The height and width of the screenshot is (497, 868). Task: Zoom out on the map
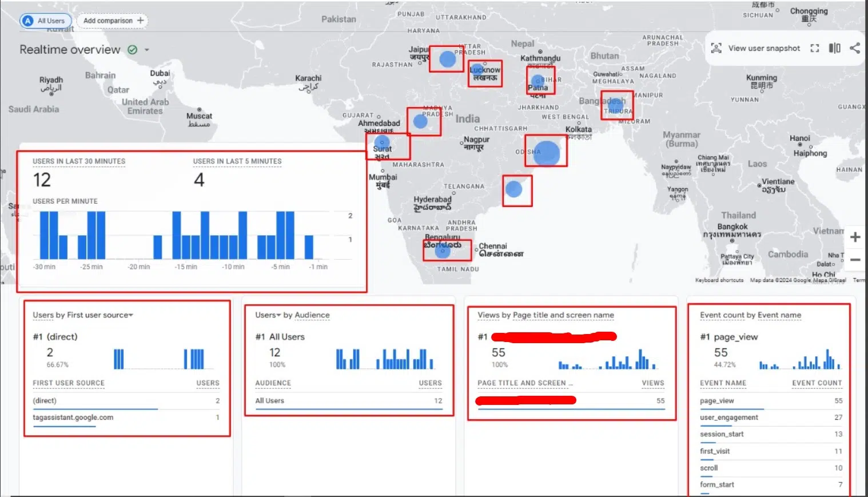tap(855, 260)
